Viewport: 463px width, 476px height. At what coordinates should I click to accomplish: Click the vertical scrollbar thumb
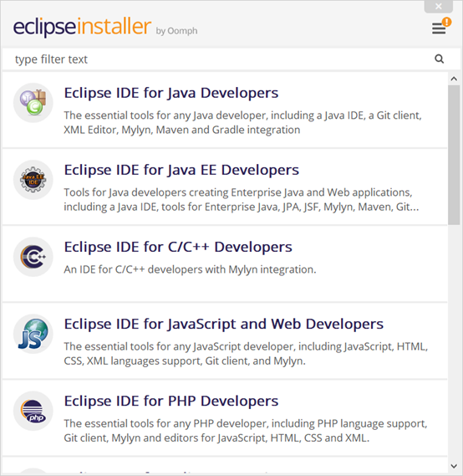454,155
